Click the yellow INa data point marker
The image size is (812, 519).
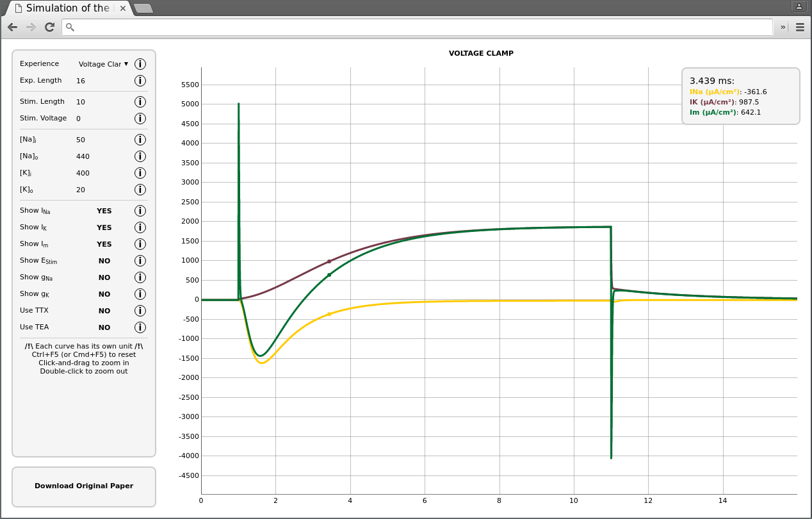(x=329, y=314)
